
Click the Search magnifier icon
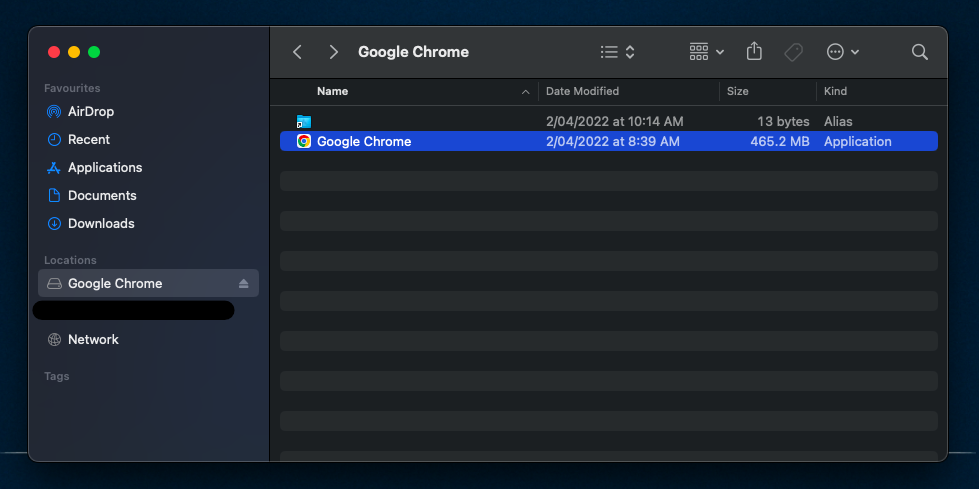pyautogui.click(x=920, y=52)
